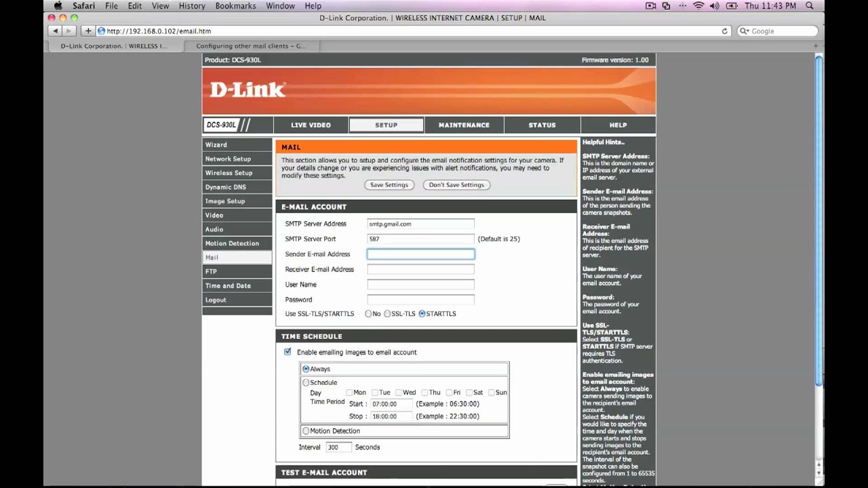Image resolution: width=868 pixels, height=488 pixels.
Task: Open Dynamic DNS in sidebar
Action: [x=237, y=187]
